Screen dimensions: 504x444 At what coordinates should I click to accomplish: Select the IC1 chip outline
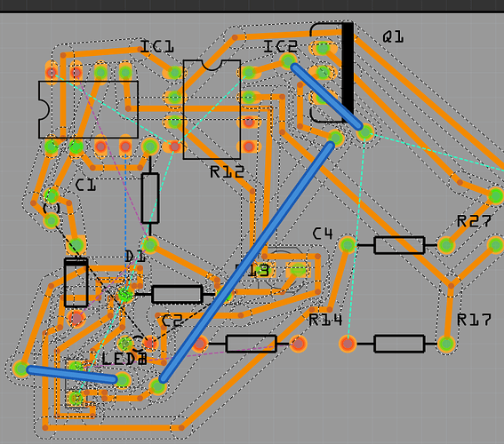coord(88,109)
